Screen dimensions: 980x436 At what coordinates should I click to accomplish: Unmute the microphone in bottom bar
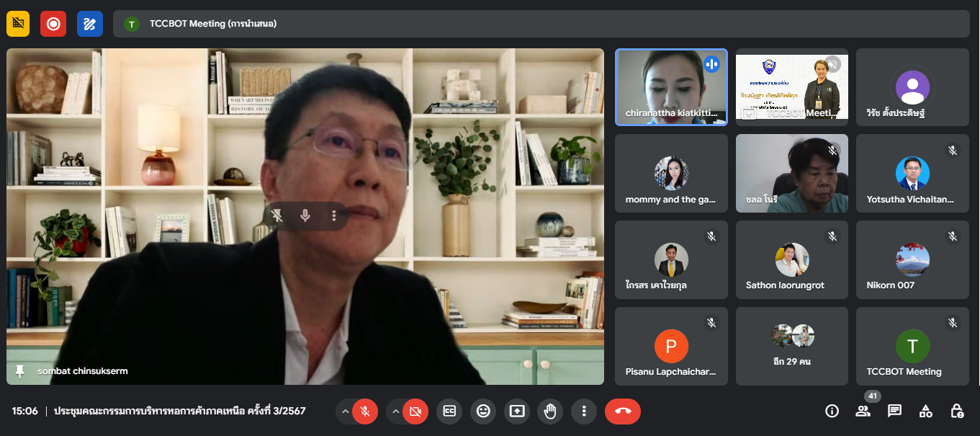[x=365, y=411]
